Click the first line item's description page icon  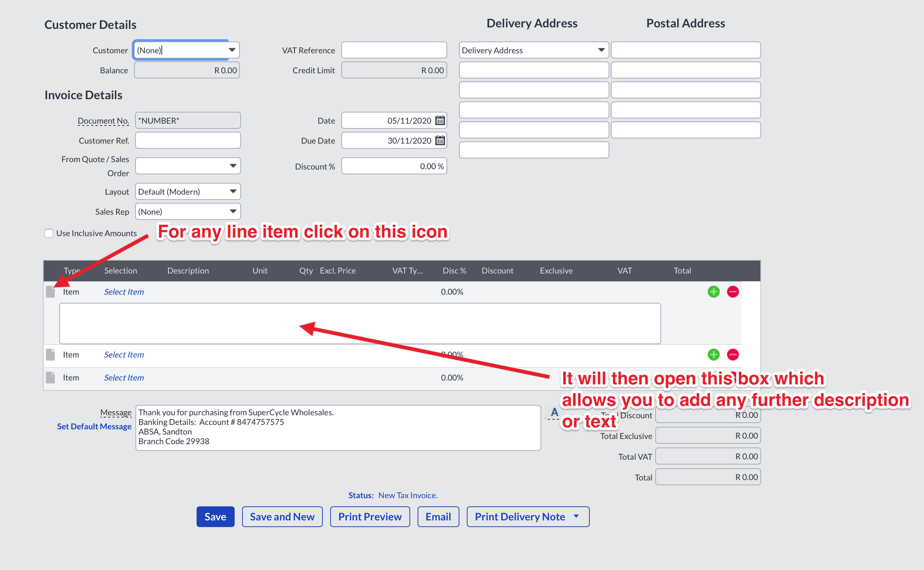coord(50,292)
